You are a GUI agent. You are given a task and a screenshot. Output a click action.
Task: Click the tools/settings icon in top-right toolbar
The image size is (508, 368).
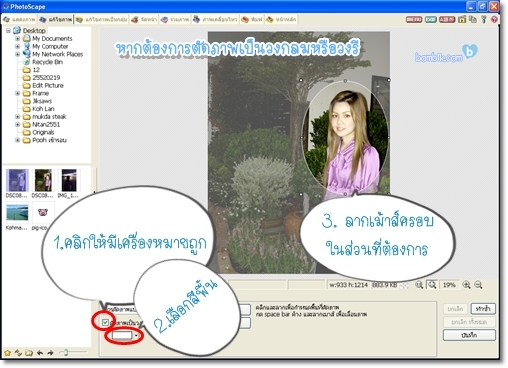coord(484,20)
